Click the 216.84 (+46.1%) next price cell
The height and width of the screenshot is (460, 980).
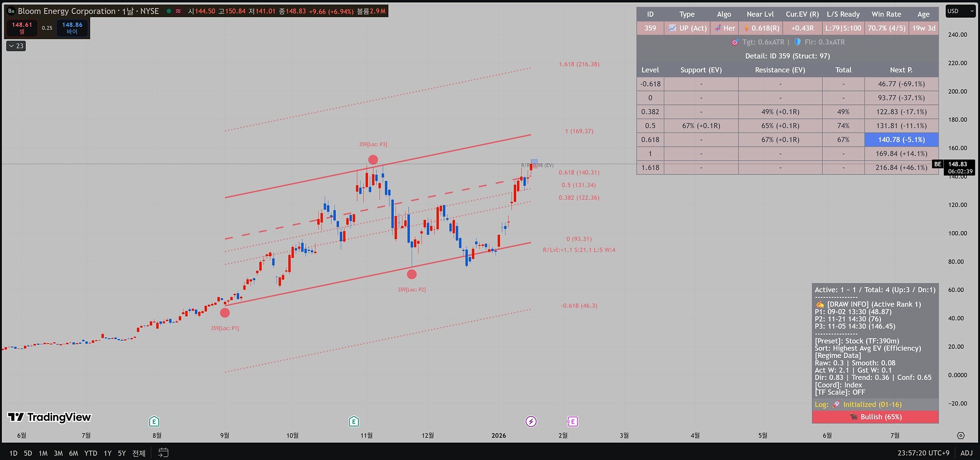tap(901, 167)
